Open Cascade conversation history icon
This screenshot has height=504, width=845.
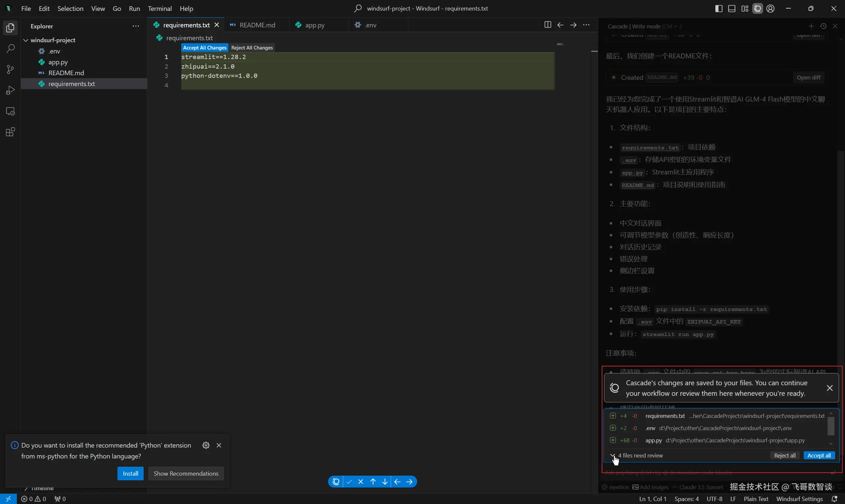click(823, 26)
